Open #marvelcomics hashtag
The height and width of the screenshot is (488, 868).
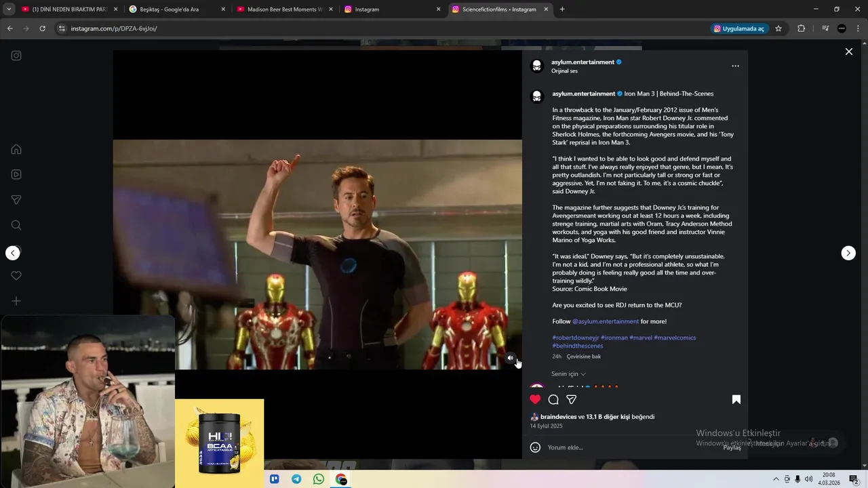click(675, 338)
